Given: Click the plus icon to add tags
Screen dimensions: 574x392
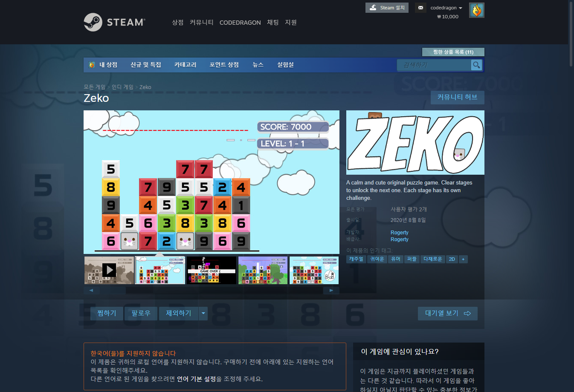Looking at the screenshot, I should click(x=463, y=259).
